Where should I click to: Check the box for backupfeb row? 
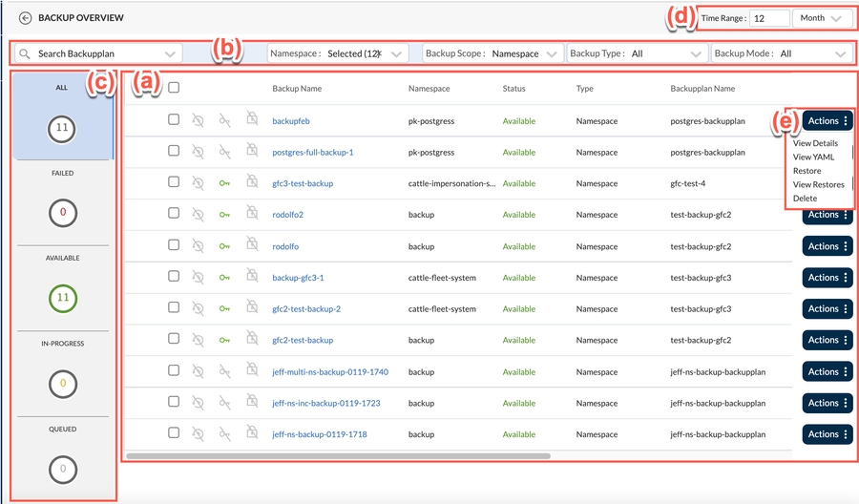coord(174,120)
